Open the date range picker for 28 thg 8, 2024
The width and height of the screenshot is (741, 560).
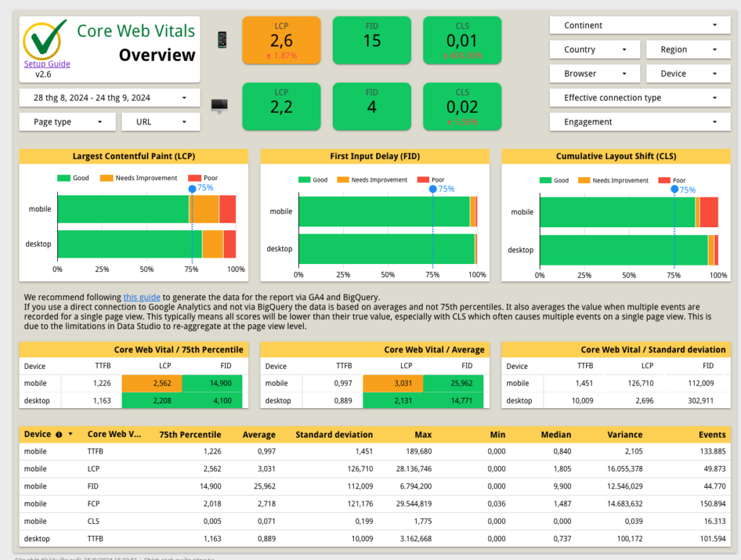click(x=110, y=98)
